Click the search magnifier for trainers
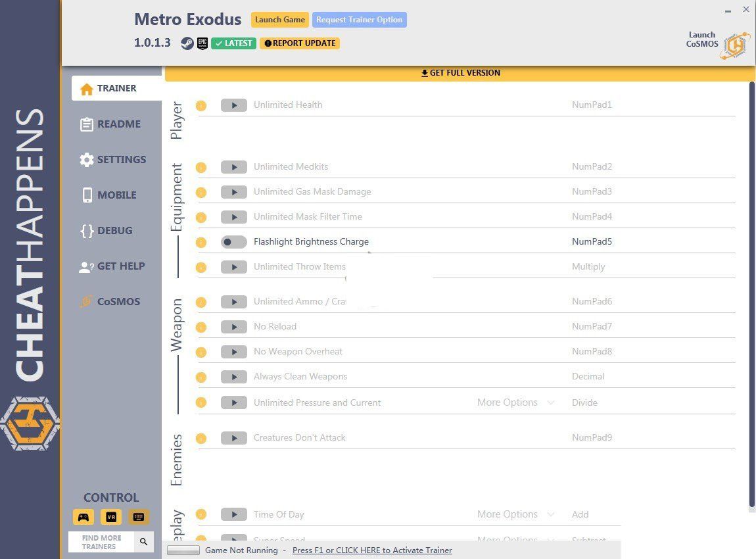756x559 pixels. pos(144,542)
